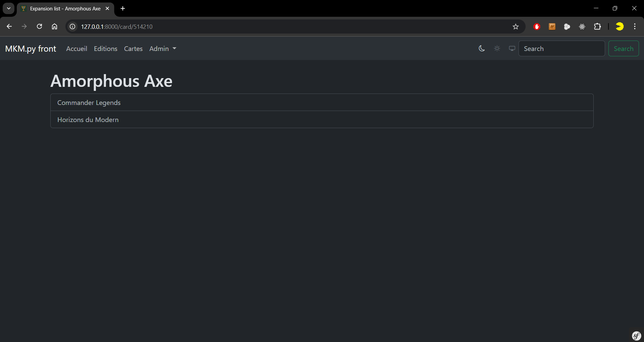Open the yellow Pac-Man profile avatar
644x342 pixels.
[620, 26]
